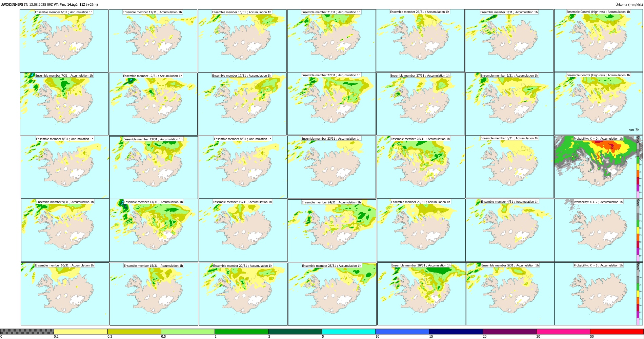Screen dimensions: 644x339
Task: Select the Ensemble member 29/31 map panel
Action: tap(421, 230)
